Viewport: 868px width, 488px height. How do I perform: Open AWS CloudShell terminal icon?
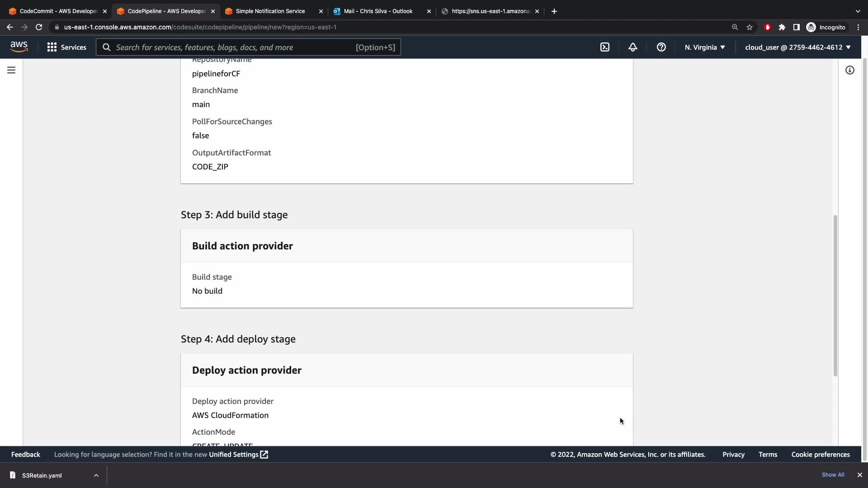point(605,47)
